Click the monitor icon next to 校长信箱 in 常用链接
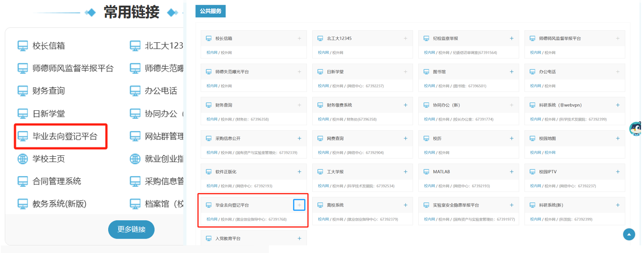Viewport: 644px width, 253px height. (x=22, y=45)
